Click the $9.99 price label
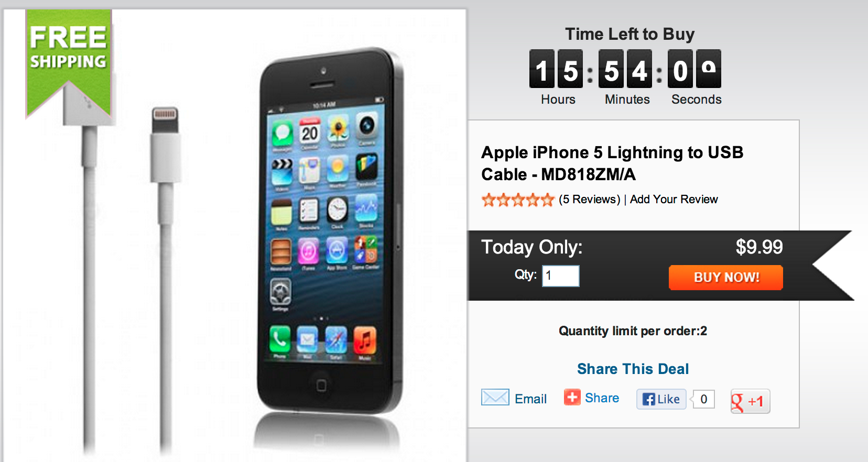 tap(759, 247)
